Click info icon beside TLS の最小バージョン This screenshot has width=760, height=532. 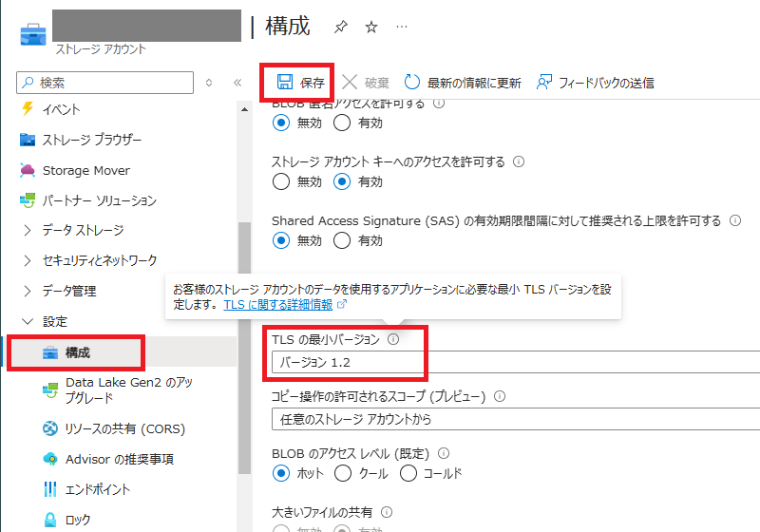point(393,339)
